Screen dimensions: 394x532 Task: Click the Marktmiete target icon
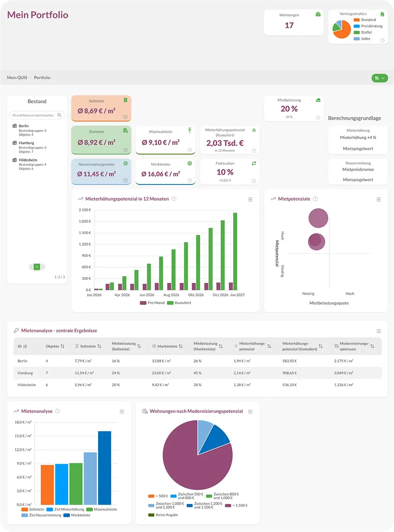(x=190, y=164)
